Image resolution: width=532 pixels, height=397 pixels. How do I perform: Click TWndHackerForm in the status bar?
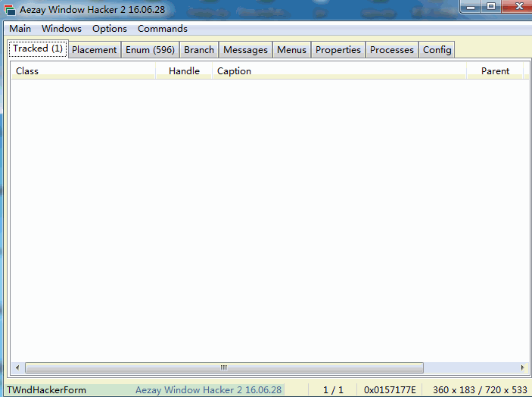coord(46,390)
